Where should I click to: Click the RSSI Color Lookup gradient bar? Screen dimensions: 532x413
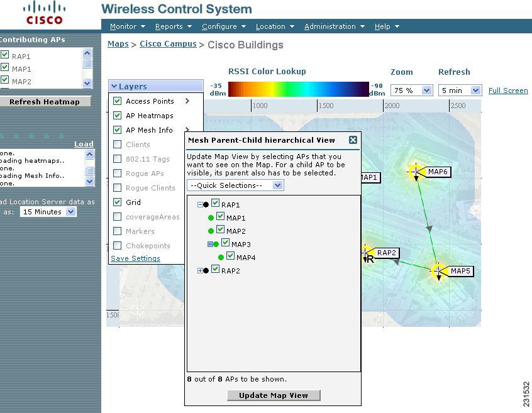click(298, 89)
